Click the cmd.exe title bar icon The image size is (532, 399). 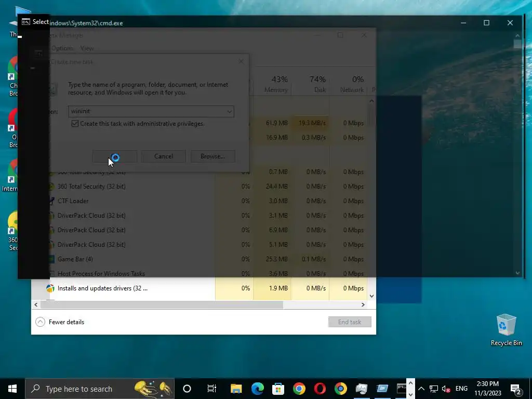(x=26, y=22)
